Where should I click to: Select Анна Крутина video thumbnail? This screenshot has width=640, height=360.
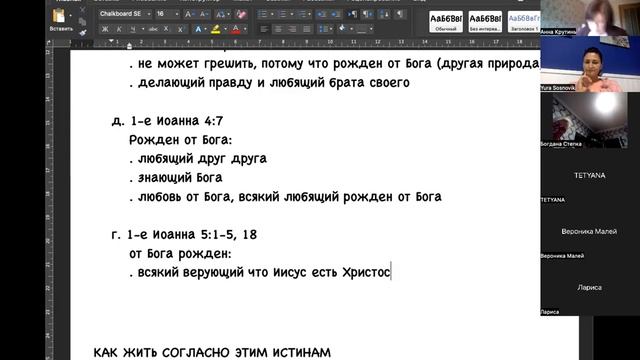pyautogui.click(x=590, y=18)
